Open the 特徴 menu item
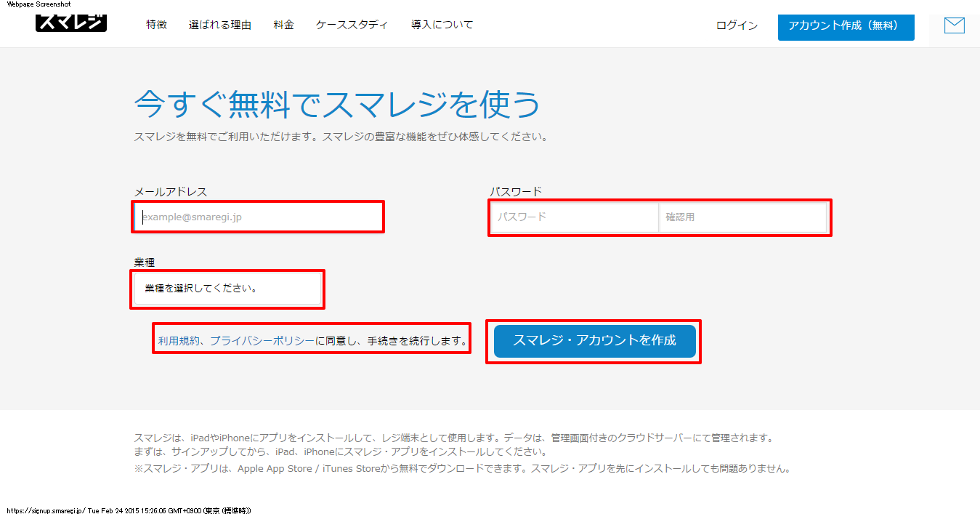Viewport: 980px width, 514px height. 156,25
